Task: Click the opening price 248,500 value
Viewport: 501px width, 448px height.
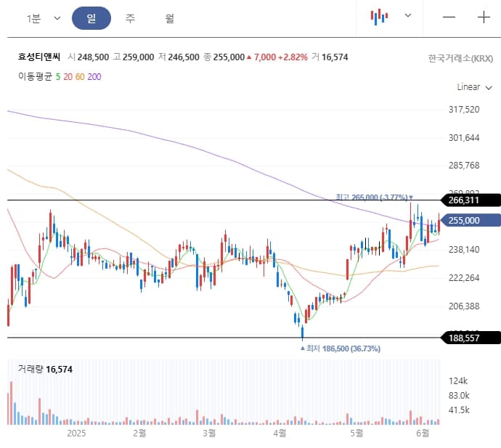Action: coord(93,57)
